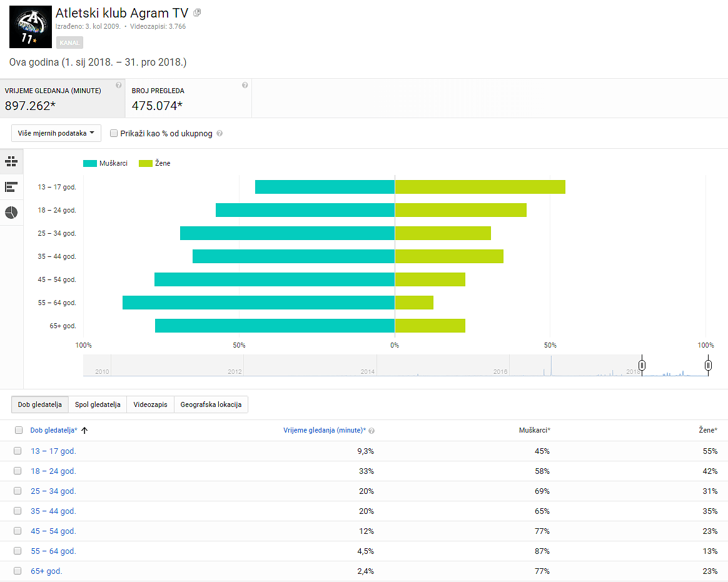Switch to the 'Spol gledatelja' tab
This screenshot has height=582, width=728.
point(98,404)
